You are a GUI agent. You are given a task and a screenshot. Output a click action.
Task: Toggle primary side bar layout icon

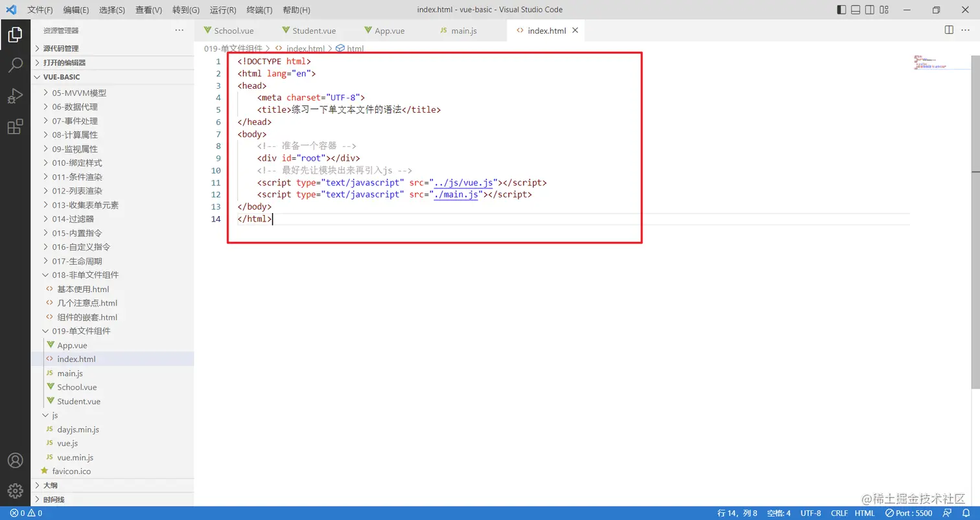click(841, 10)
